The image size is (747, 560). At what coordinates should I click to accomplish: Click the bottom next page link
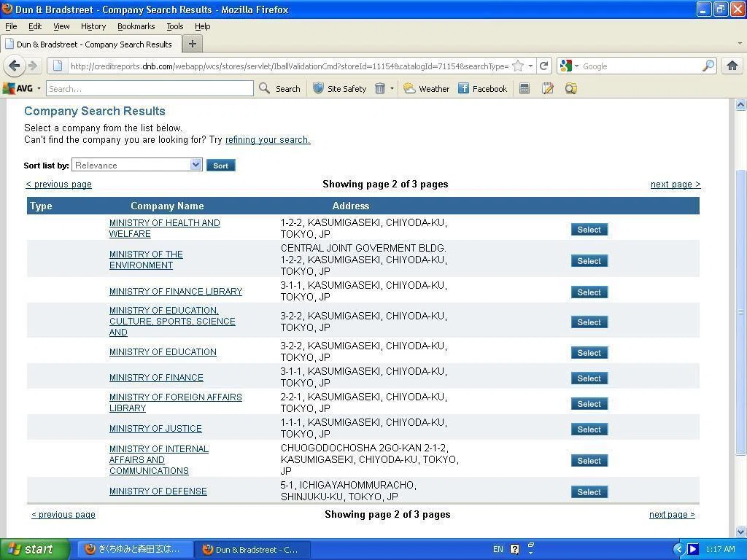coord(672,515)
